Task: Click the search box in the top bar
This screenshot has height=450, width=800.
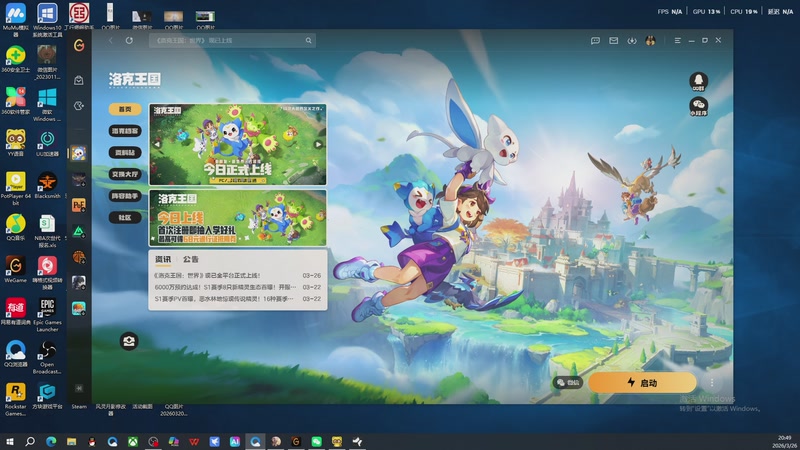Action: [x=232, y=40]
